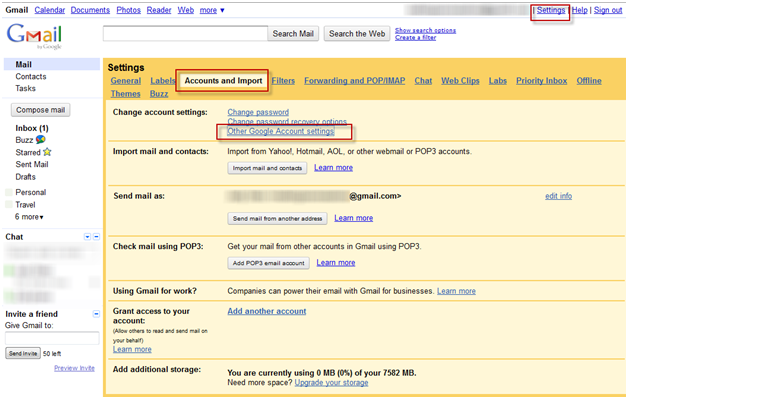This screenshot has height=399, width=760.
Task: Open Other Google Account settings link
Action: (281, 131)
